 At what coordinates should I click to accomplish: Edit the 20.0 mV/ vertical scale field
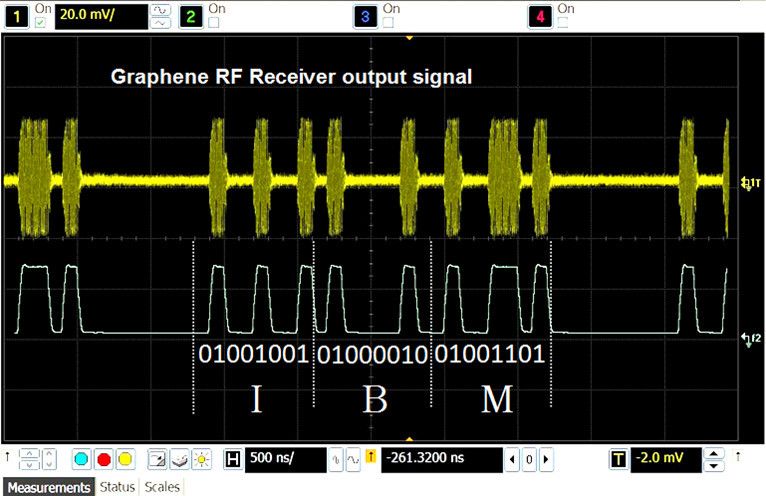101,16
